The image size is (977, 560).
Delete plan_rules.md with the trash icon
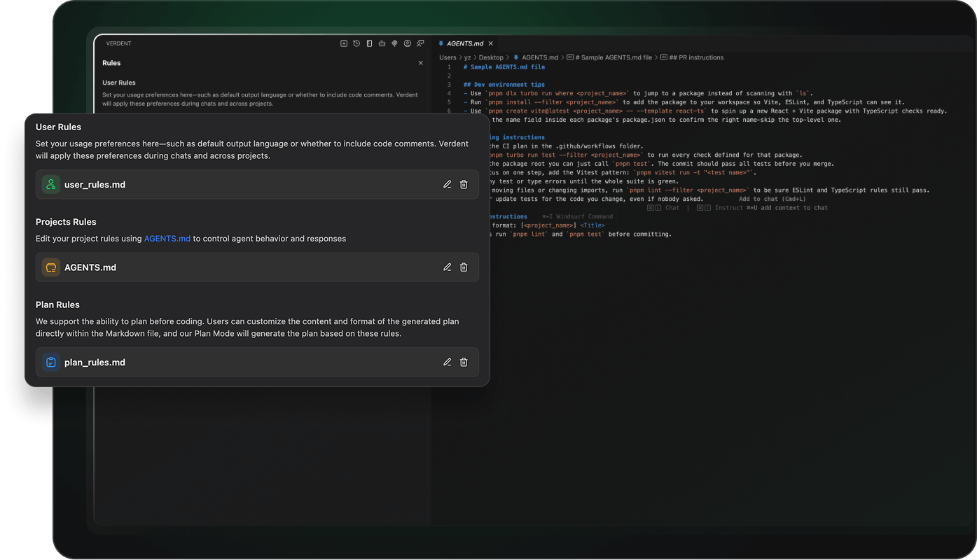point(464,363)
